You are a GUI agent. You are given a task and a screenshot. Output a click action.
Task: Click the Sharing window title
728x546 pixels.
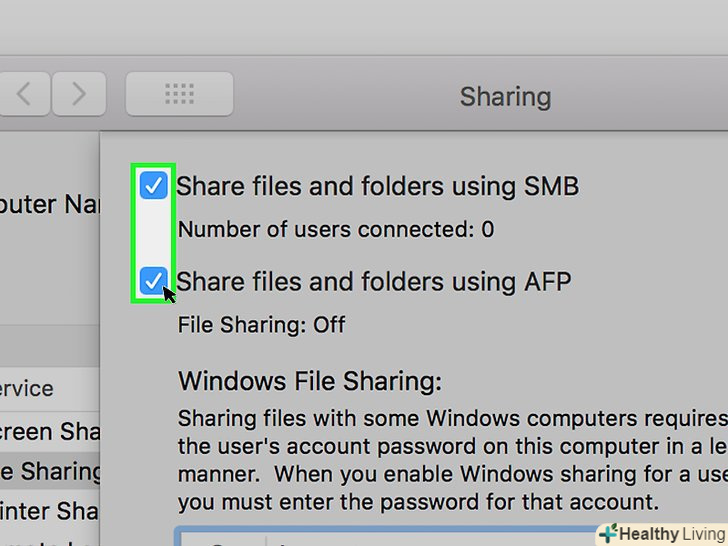coord(505,97)
